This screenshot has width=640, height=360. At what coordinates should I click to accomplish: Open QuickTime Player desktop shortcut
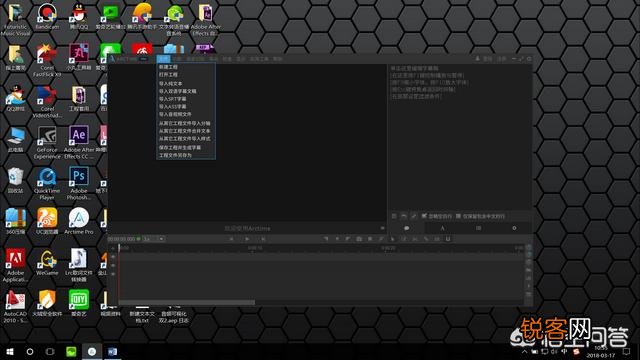[x=47, y=183]
